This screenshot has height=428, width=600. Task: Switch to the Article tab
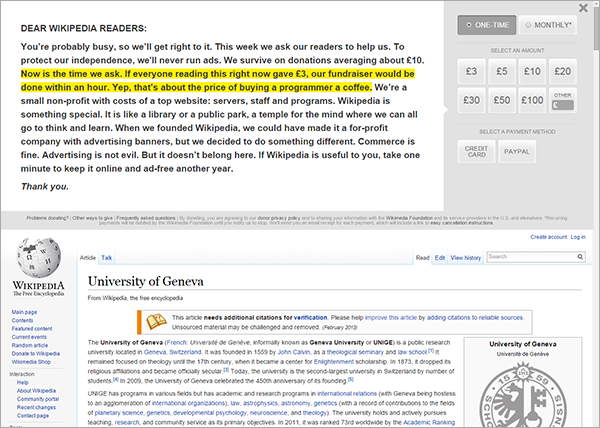click(x=88, y=258)
